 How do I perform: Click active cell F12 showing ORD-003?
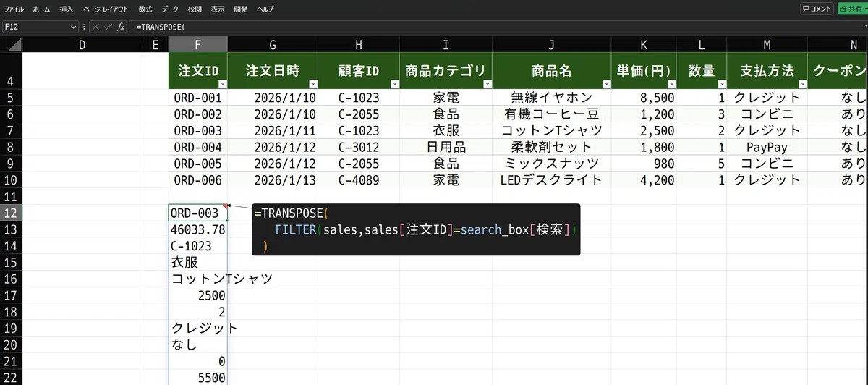point(198,213)
